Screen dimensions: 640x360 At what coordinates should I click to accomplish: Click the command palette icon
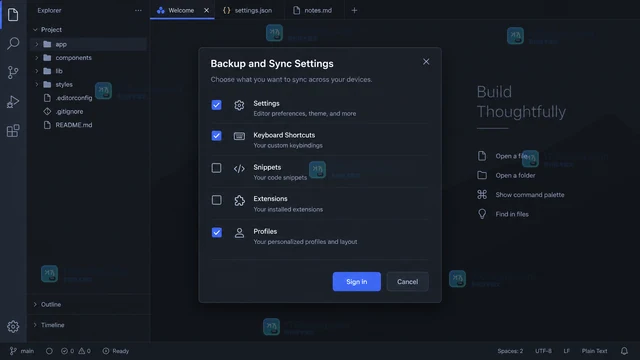[482, 195]
